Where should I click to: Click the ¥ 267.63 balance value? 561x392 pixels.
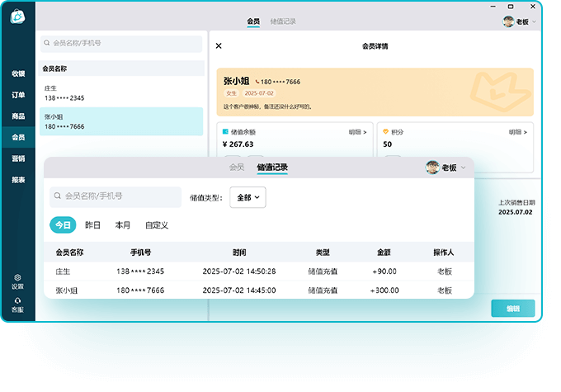pyautogui.click(x=238, y=144)
